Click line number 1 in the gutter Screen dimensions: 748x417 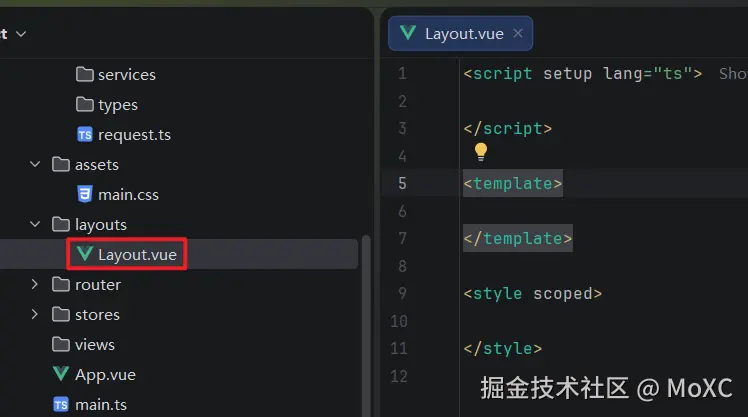click(402, 73)
